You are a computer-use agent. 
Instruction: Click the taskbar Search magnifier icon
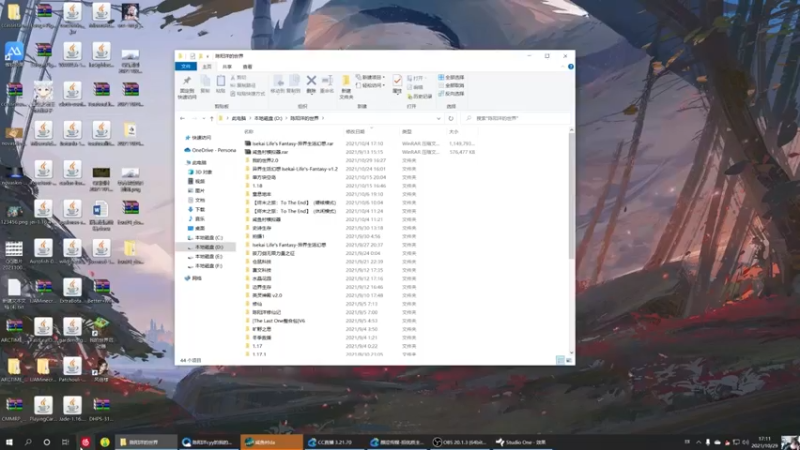tap(28, 442)
